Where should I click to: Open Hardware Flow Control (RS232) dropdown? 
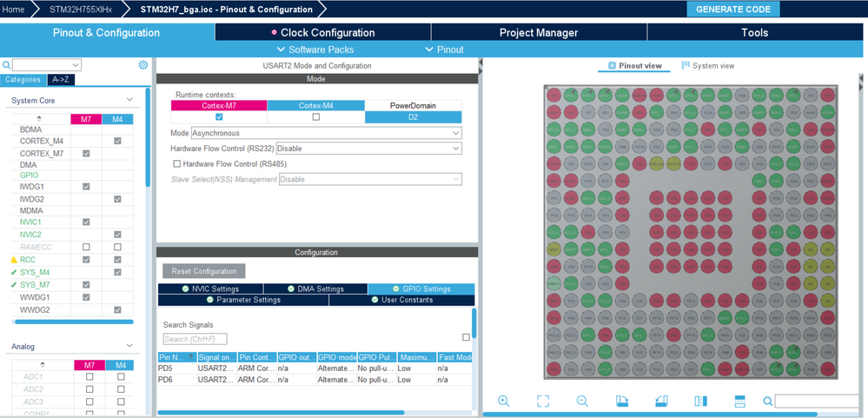368,149
